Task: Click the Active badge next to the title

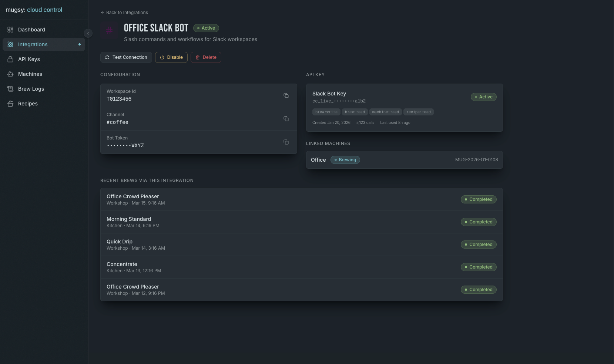Action: (206, 28)
